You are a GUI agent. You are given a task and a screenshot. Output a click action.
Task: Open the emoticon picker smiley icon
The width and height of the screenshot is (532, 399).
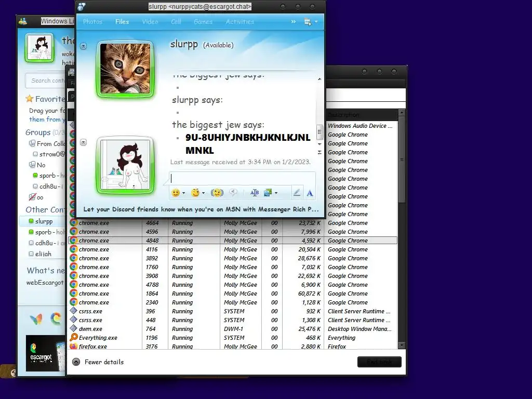[176, 193]
